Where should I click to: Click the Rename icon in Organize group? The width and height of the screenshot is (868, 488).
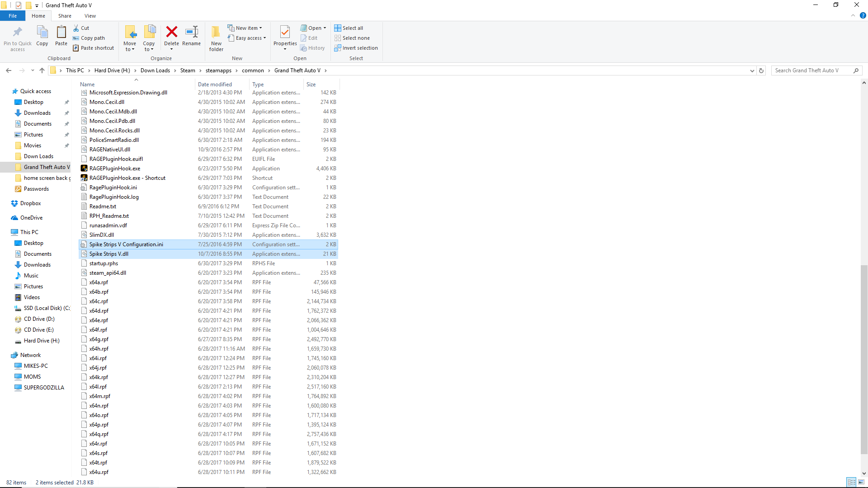coord(191,33)
